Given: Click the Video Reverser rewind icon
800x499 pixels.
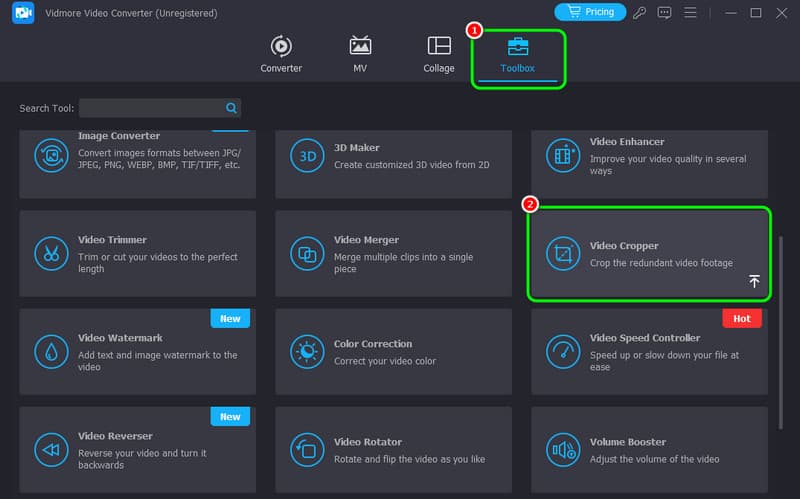Looking at the screenshot, I should tap(50, 449).
